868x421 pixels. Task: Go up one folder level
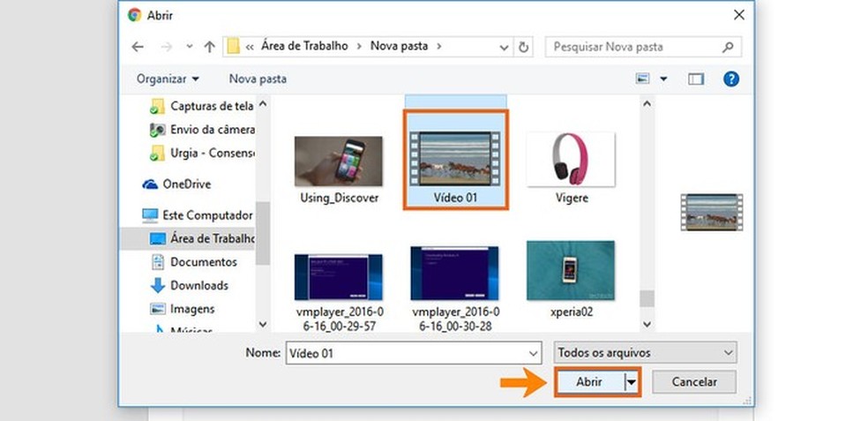(x=209, y=47)
